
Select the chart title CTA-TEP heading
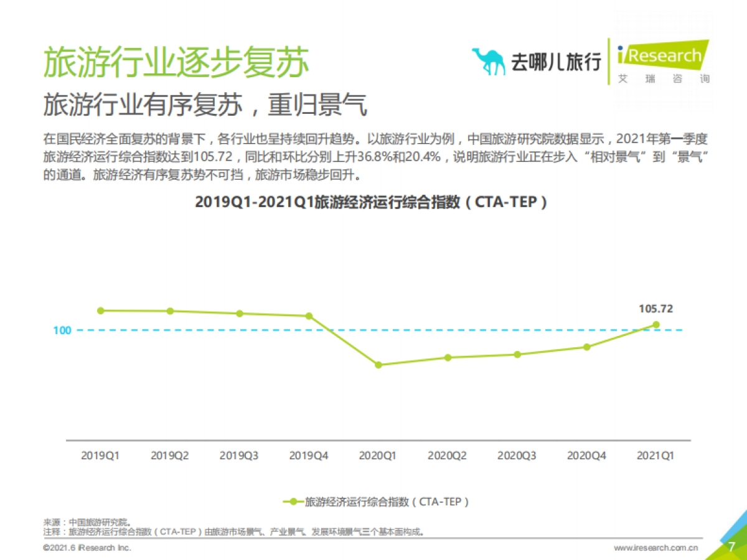[374, 201]
